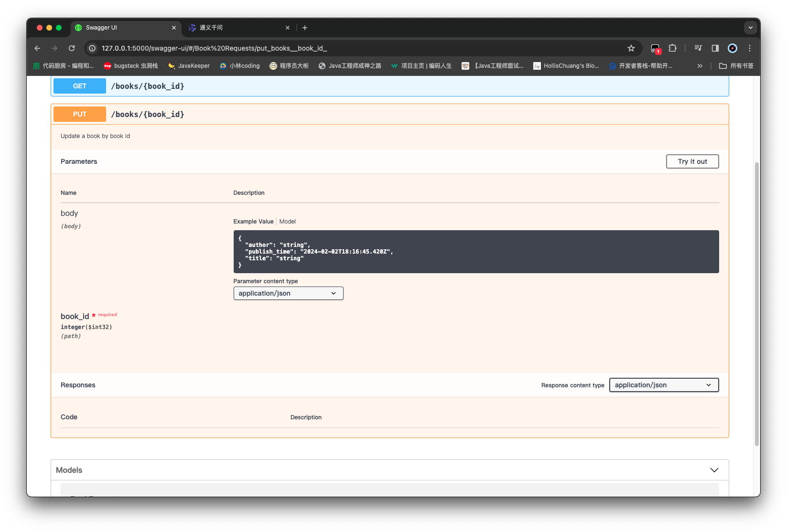Viewport: 787px width, 532px height.
Task: Open the 代码厨房 bookmark
Action: tap(63, 66)
